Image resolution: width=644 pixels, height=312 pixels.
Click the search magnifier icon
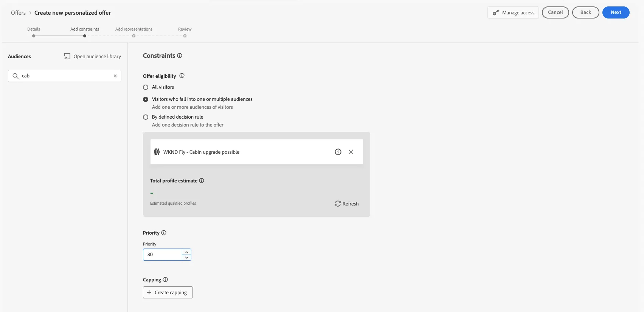[x=16, y=76]
